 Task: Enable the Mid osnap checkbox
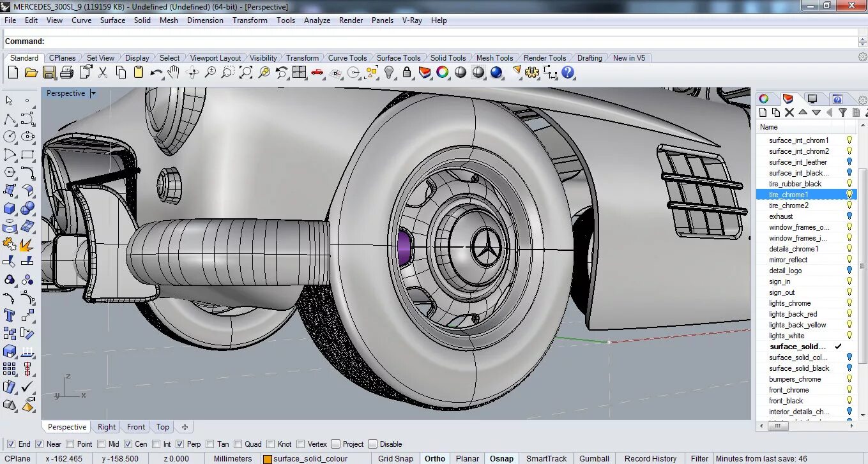[100, 444]
